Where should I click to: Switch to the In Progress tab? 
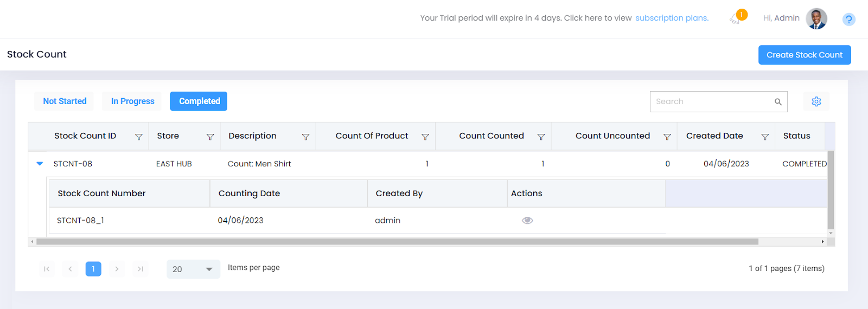click(132, 101)
